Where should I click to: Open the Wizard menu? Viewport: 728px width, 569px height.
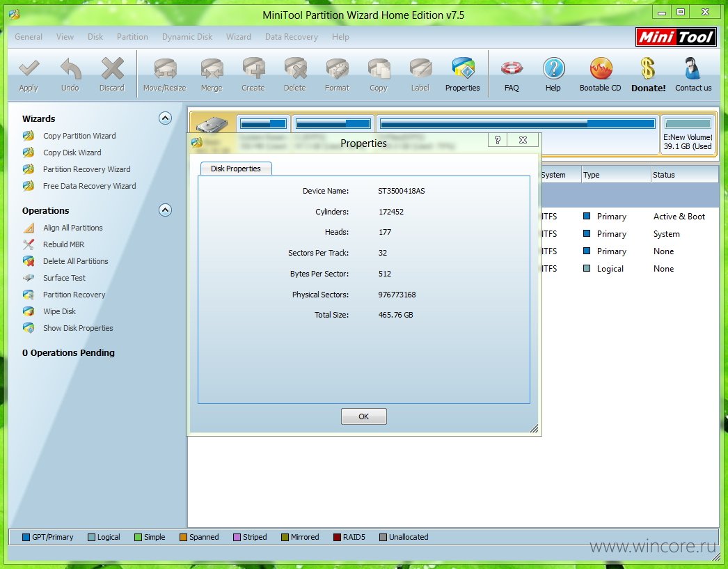pos(239,37)
